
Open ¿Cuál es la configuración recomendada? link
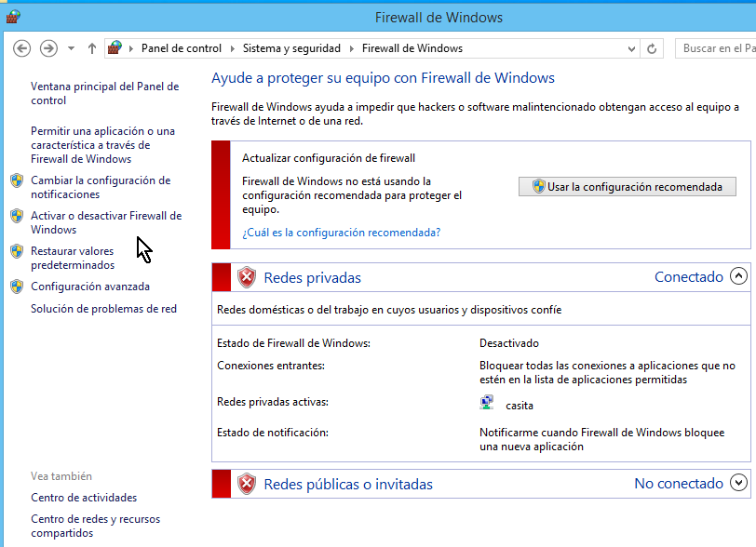342,233
